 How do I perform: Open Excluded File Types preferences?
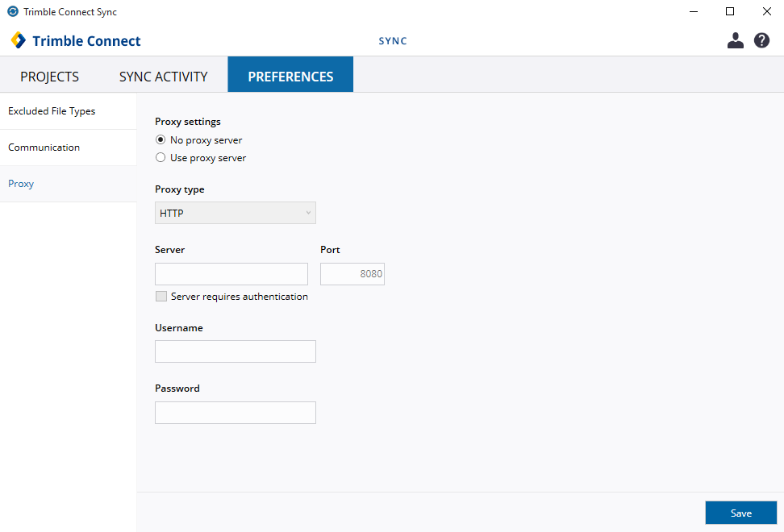click(x=68, y=111)
